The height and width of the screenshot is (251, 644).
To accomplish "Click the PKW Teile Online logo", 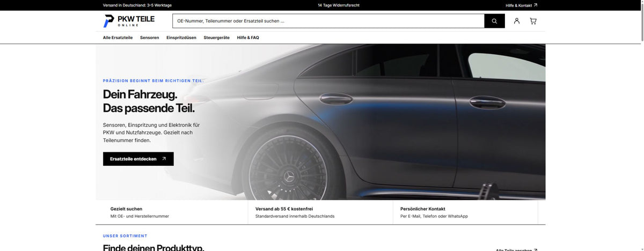I will 129,21.
